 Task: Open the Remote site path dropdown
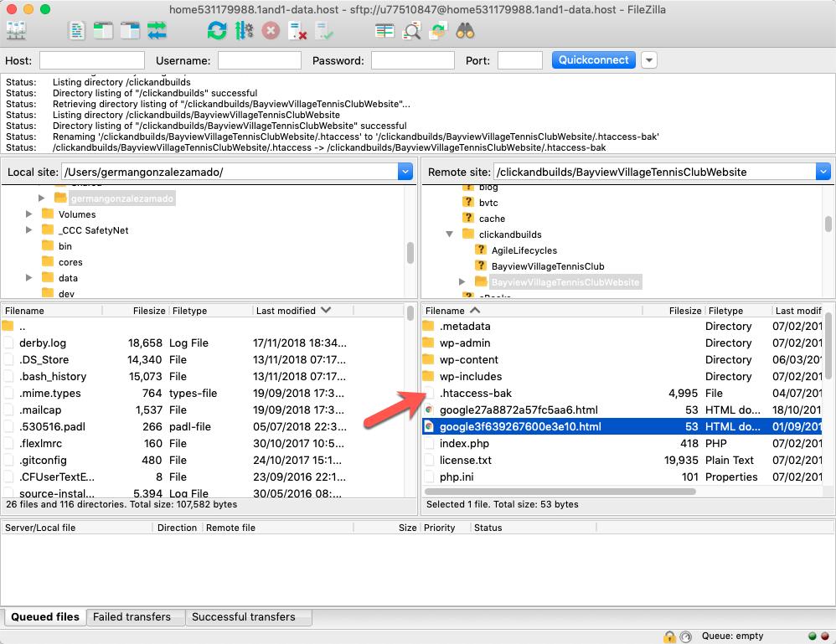pos(823,172)
